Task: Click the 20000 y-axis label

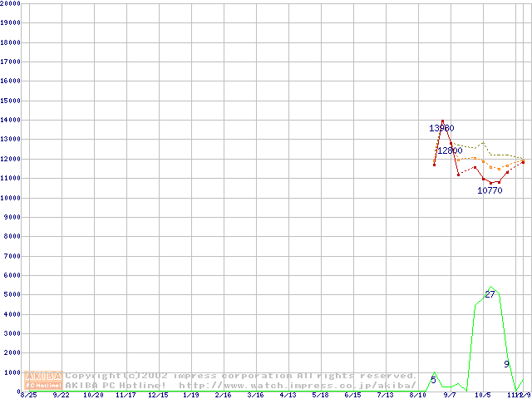Action: (x=11, y=3)
